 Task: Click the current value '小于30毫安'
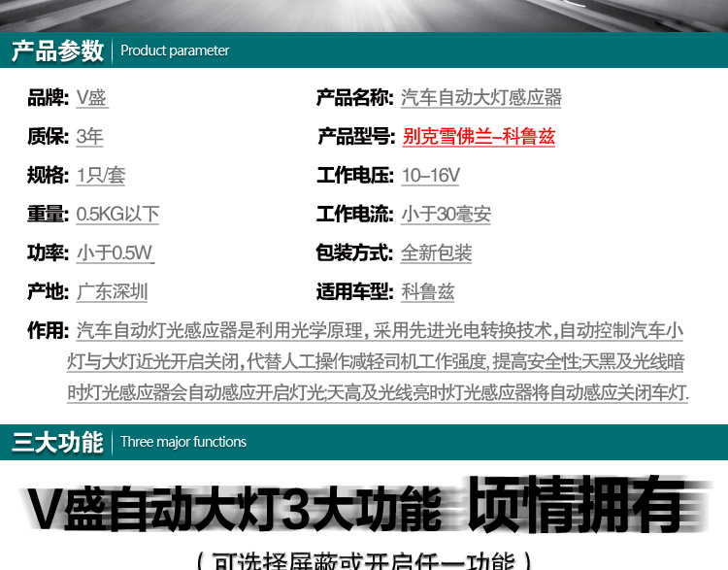click(x=447, y=215)
